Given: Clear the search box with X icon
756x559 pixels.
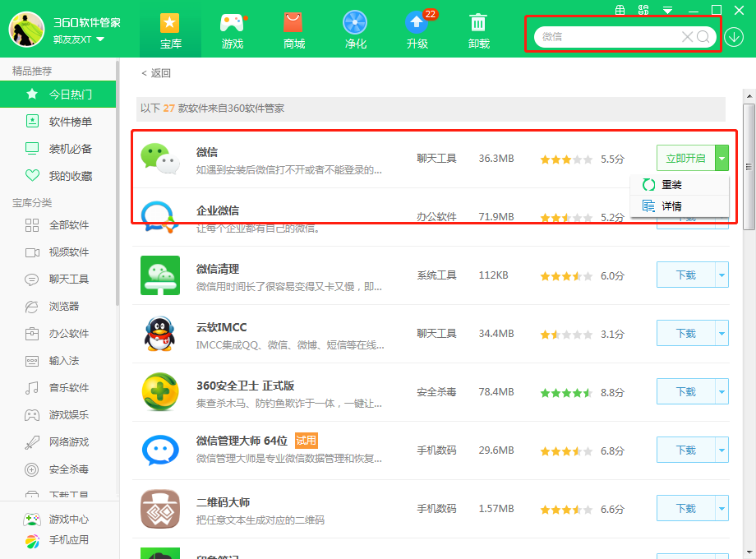Looking at the screenshot, I should pyautogui.click(x=687, y=37).
